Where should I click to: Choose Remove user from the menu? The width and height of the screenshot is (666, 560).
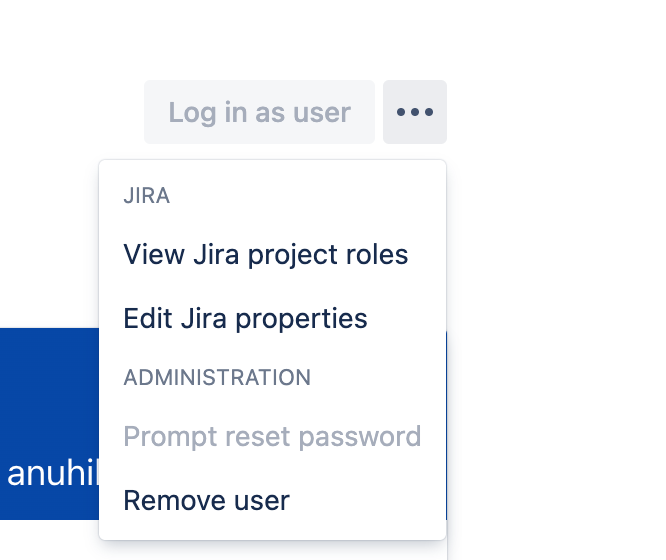(272, 500)
